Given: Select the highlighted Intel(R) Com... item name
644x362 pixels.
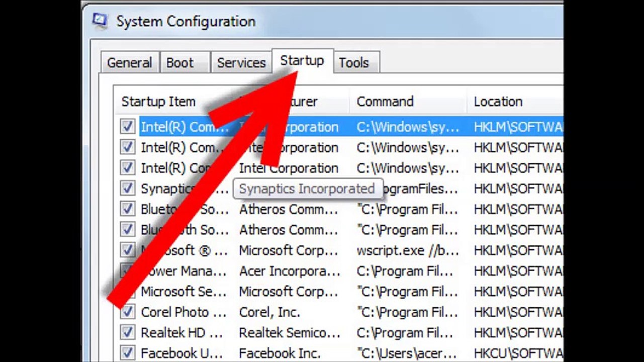Looking at the screenshot, I should click(x=184, y=127).
